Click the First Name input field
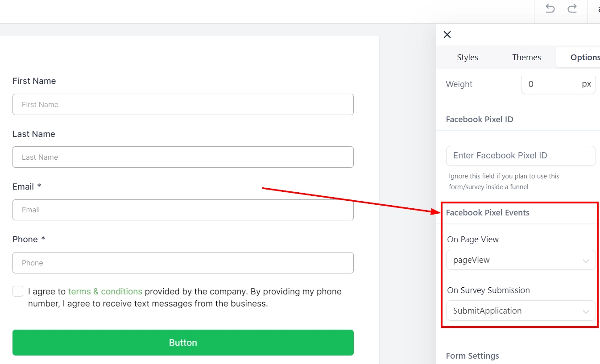600x364 pixels. pos(183,104)
